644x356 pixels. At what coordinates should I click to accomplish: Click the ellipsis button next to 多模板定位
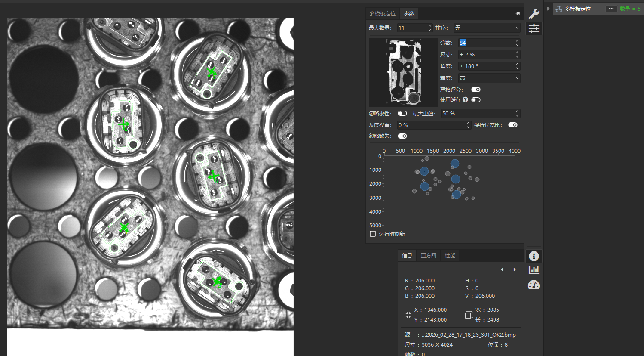click(x=611, y=9)
